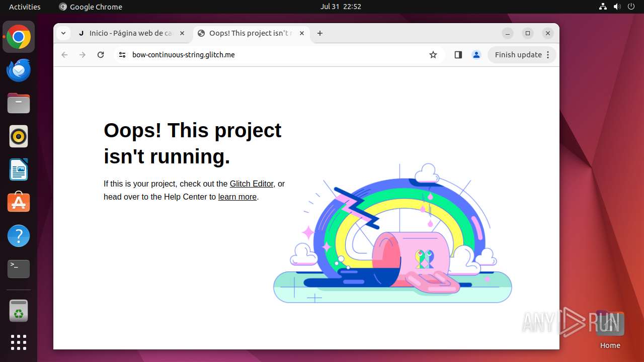
Task: Minimize the Chrome window
Action: 508,33
